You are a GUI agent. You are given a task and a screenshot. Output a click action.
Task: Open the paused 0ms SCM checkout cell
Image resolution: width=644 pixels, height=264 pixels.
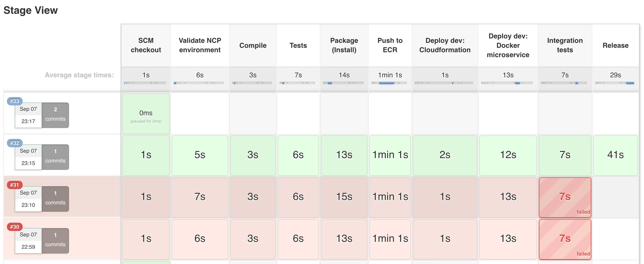point(146,114)
